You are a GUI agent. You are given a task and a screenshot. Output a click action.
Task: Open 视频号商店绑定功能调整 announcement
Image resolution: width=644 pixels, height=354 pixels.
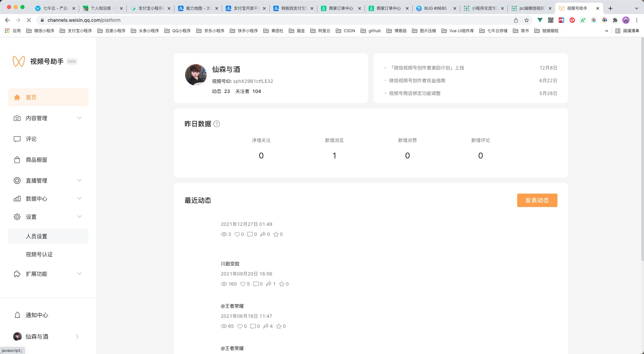[415, 93]
